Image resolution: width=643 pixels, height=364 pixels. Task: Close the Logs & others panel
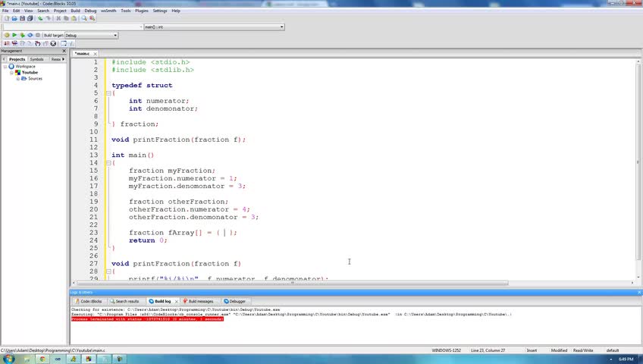click(639, 292)
